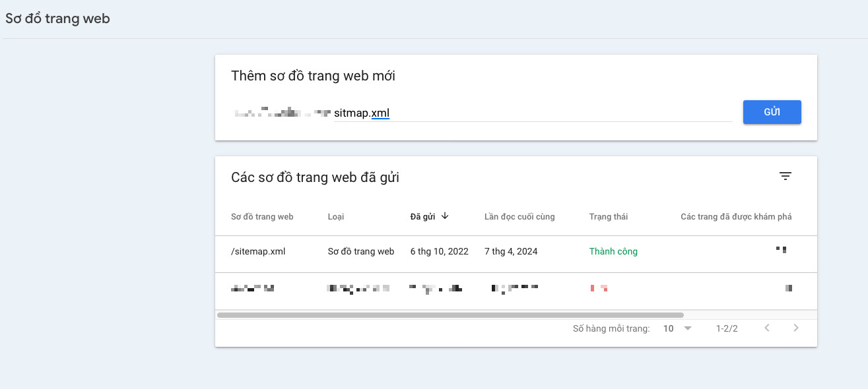Select the previous page chevron in pagination
This screenshot has height=389, width=868.
[767, 328]
